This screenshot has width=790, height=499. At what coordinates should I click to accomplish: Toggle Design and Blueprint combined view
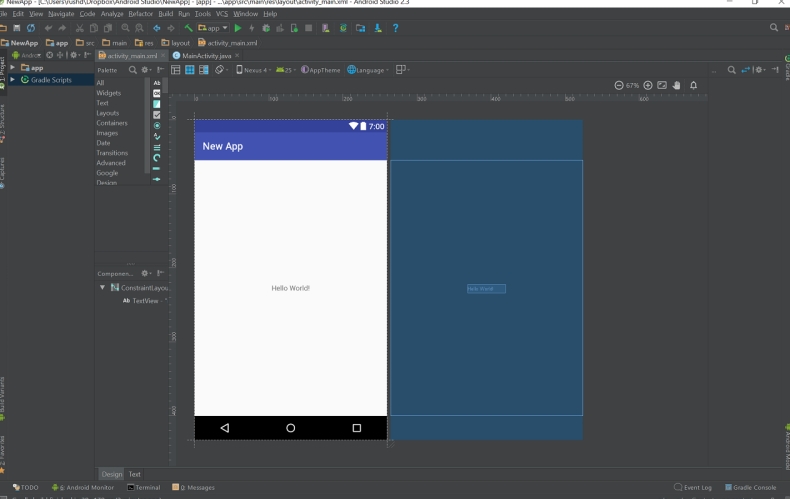click(x=203, y=70)
